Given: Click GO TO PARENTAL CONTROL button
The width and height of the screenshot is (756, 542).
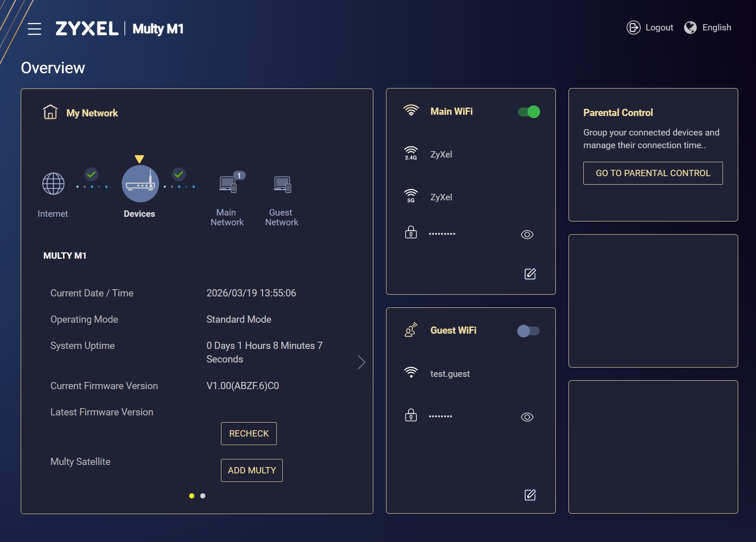Looking at the screenshot, I should 653,173.
